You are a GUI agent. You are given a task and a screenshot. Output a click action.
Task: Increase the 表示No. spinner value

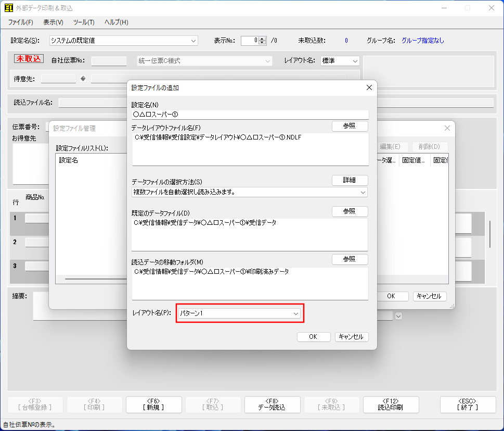coord(262,39)
